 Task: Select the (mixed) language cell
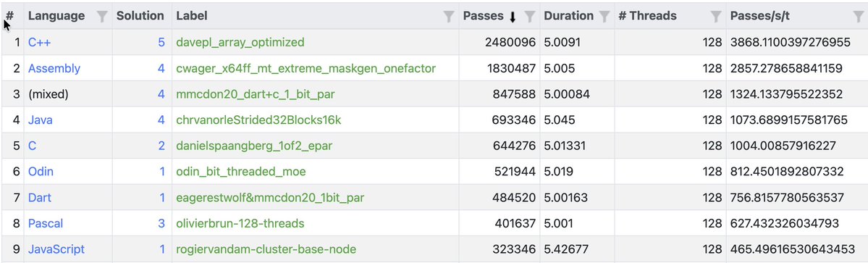click(x=49, y=94)
